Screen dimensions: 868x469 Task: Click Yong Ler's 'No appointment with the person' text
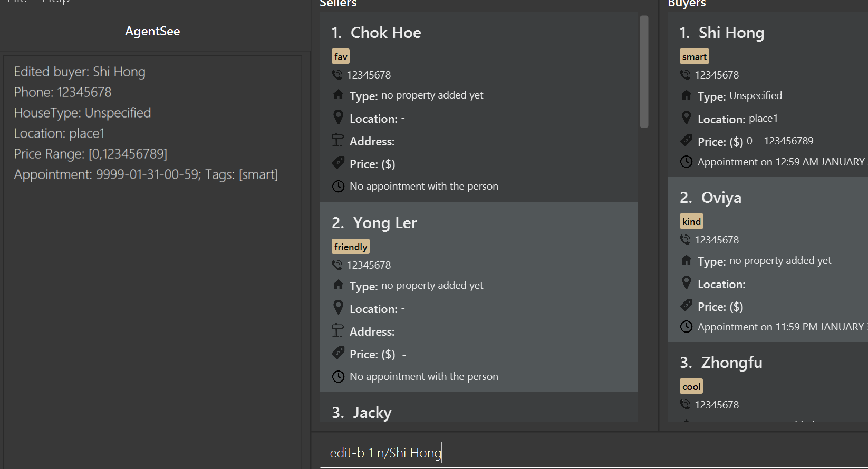423,376
